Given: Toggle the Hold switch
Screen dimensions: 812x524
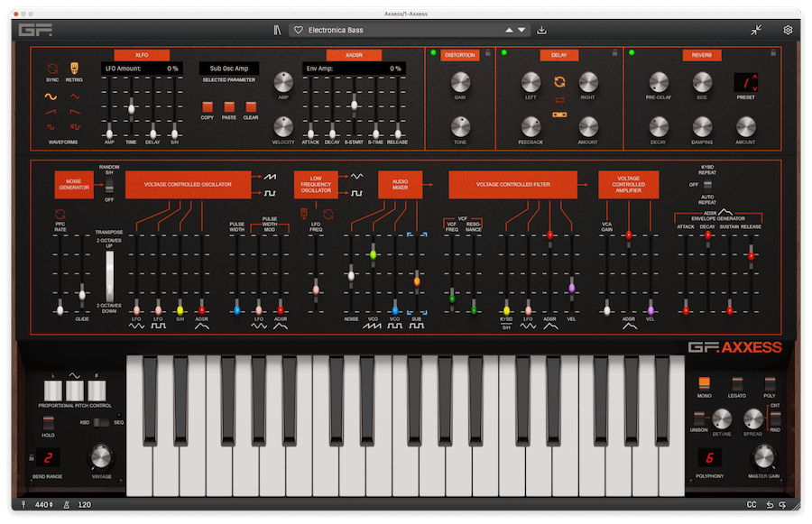Looking at the screenshot, I should pos(48,423).
